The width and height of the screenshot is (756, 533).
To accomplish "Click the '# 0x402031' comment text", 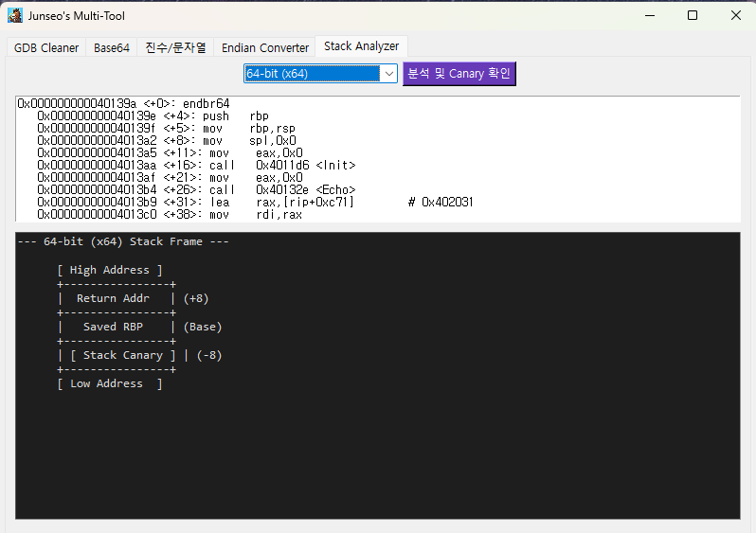I will pos(441,202).
